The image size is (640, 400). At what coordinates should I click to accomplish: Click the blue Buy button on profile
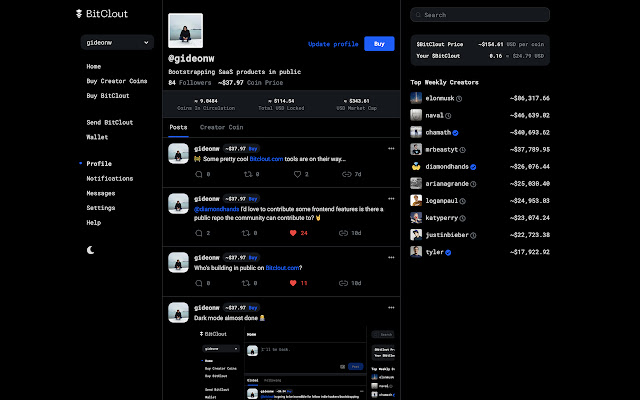(379, 44)
